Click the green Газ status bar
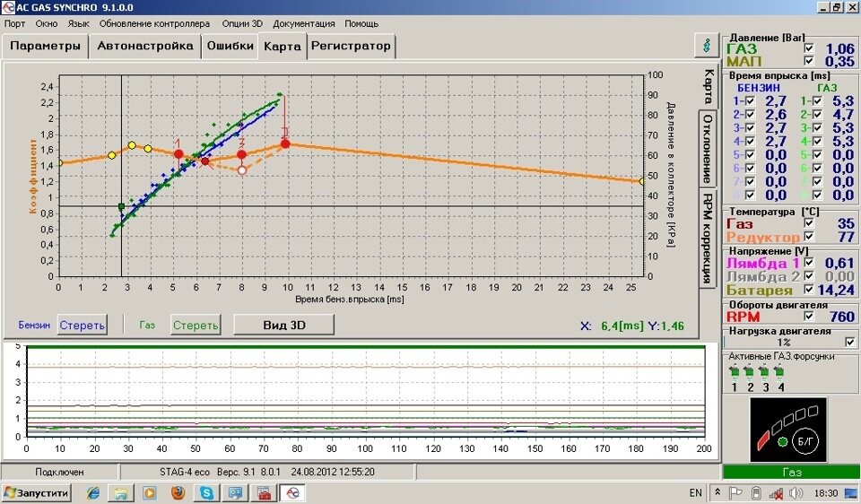The width and height of the screenshot is (861, 504). [791, 472]
